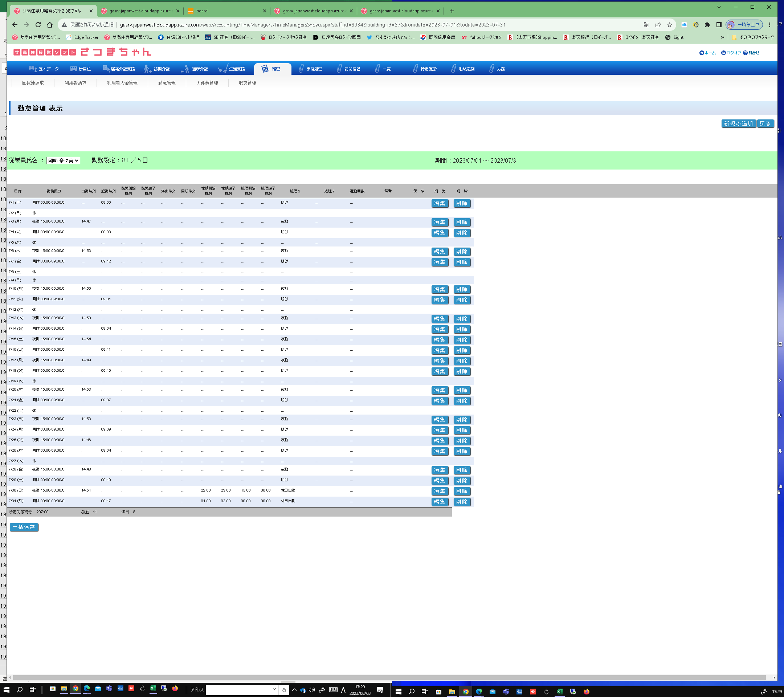
Task: Open the 訪問介護 walking person icon
Action: pyautogui.click(x=147, y=69)
